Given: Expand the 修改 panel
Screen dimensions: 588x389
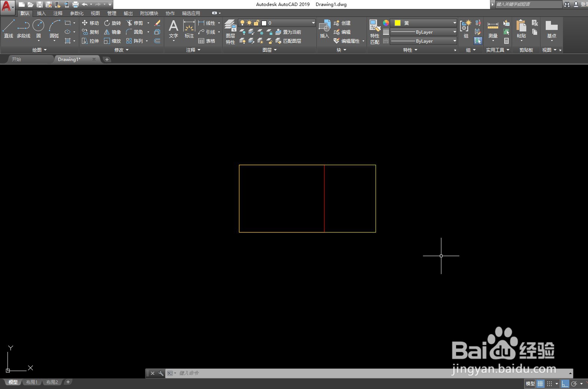Looking at the screenshot, I should point(121,50).
